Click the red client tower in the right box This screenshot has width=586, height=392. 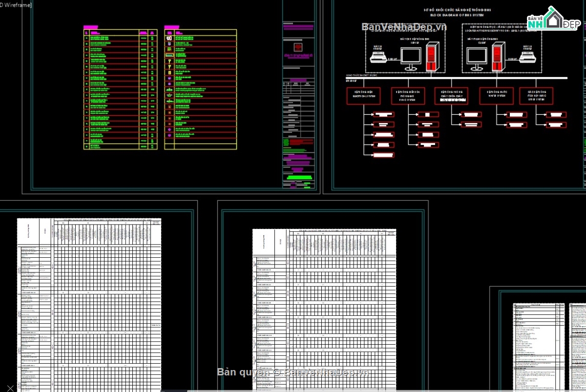click(x=498, y=57)
